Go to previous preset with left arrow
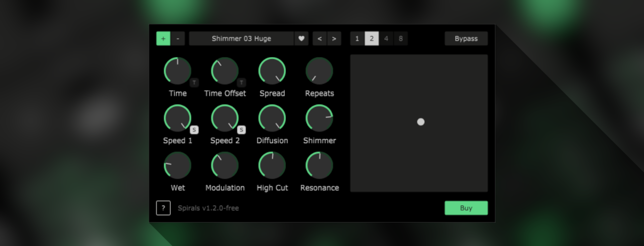The height and width of the screenshot is (246, 644). (x=320, y=38)
